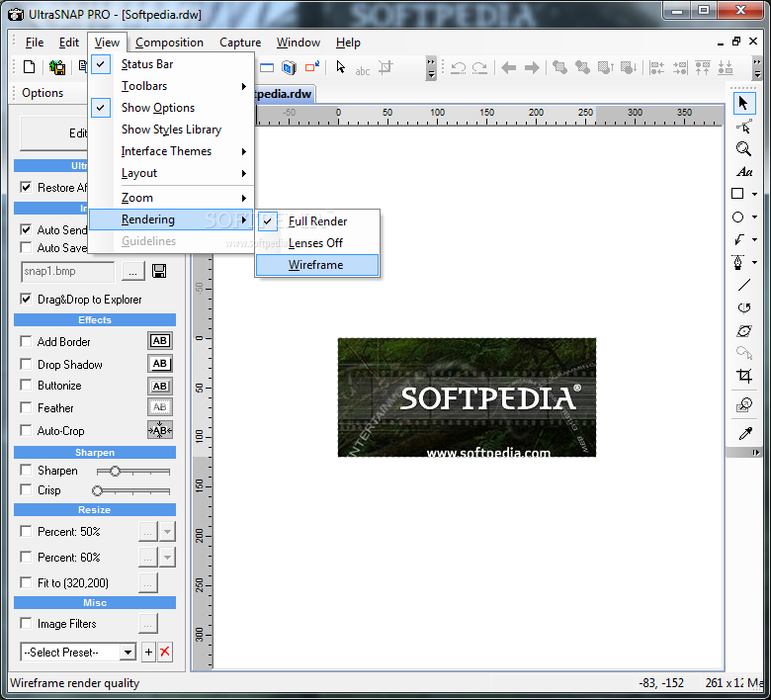Image resolution: width=771 pixels, height=700 pixels.
Task: Click the save floppy icon in main toolbar
Action: [57, 67]
